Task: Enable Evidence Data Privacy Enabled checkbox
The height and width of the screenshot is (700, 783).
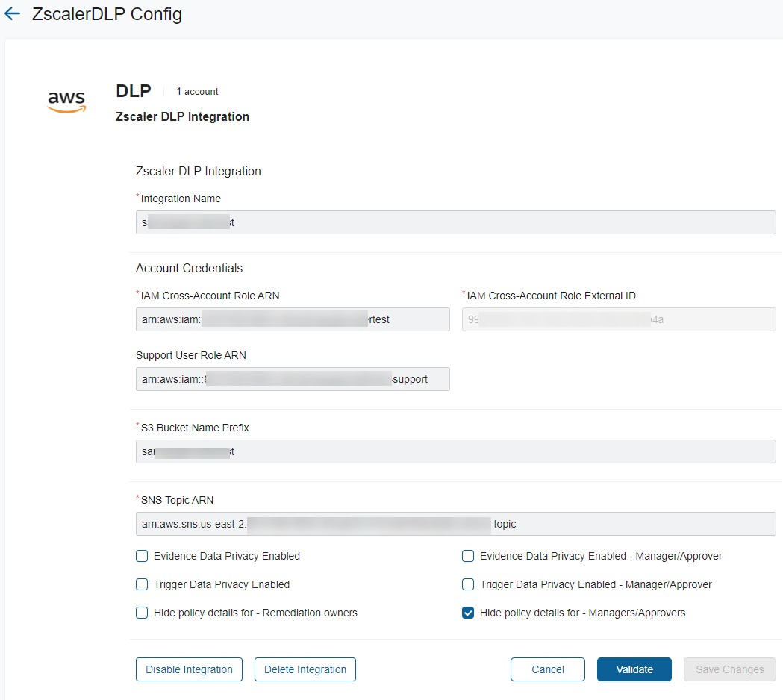Action: 142,556
